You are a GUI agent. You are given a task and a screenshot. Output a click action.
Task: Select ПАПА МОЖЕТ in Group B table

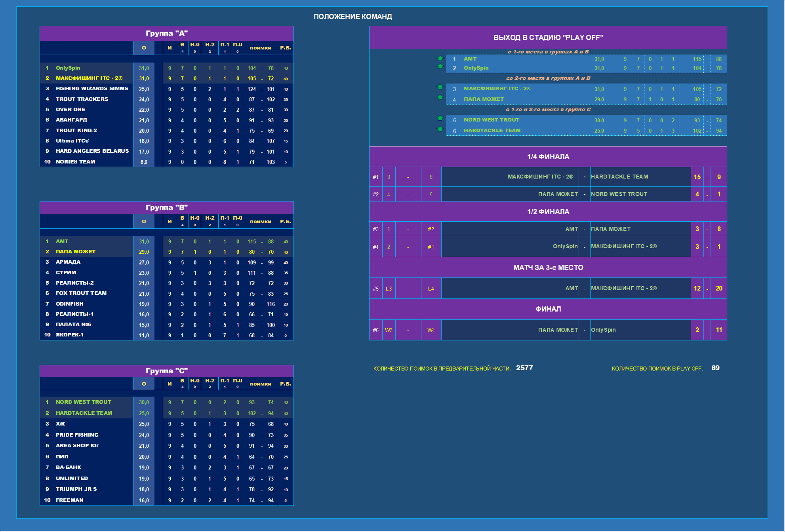coord(76,252)
